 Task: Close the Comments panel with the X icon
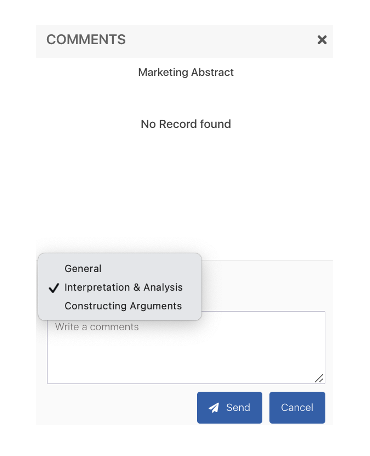(322, 40)
